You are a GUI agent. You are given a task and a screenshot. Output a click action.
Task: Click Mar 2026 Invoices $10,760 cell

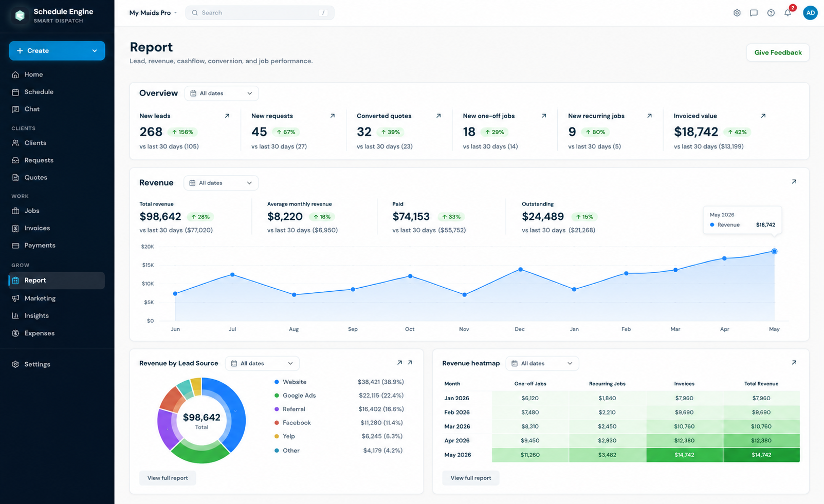tap(684, 426)
